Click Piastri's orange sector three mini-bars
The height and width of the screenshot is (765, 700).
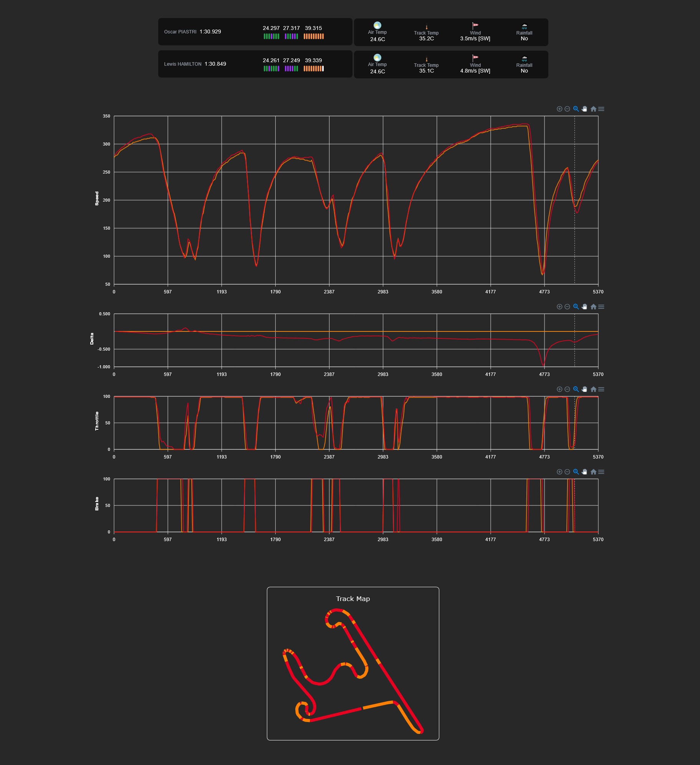(313, 36)
